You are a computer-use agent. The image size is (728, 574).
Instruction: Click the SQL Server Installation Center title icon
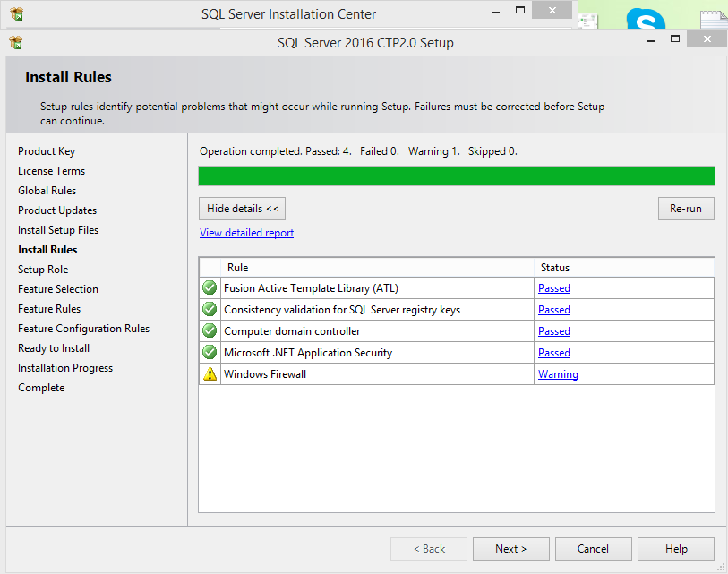click(16, 14)
